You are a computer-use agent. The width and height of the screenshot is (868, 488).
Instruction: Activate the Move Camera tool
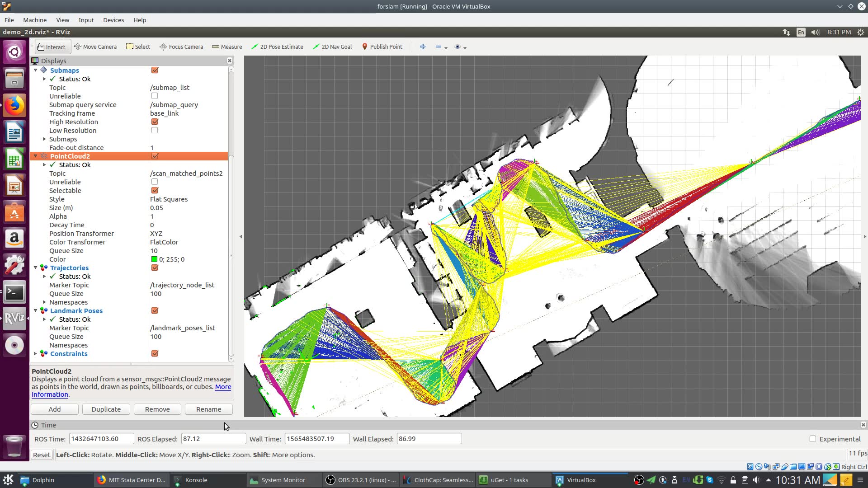[x=95, y=47]
